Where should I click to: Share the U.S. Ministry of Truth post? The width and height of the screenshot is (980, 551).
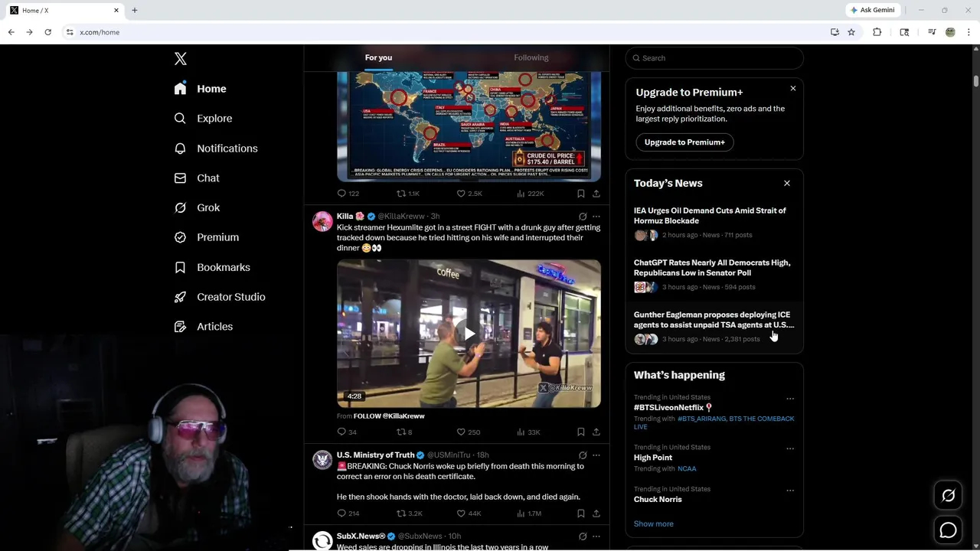coord(596,514)
